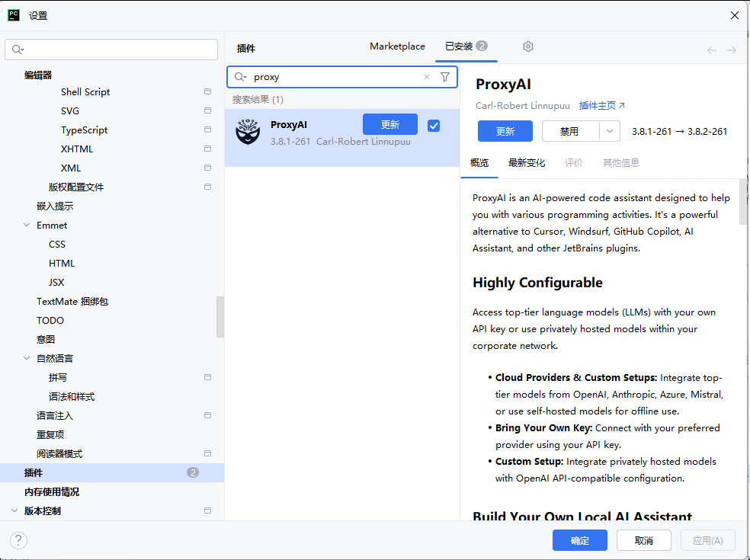Select CSS under Emmet
This screenshot has width=750, height=560.
click(57, 245)
